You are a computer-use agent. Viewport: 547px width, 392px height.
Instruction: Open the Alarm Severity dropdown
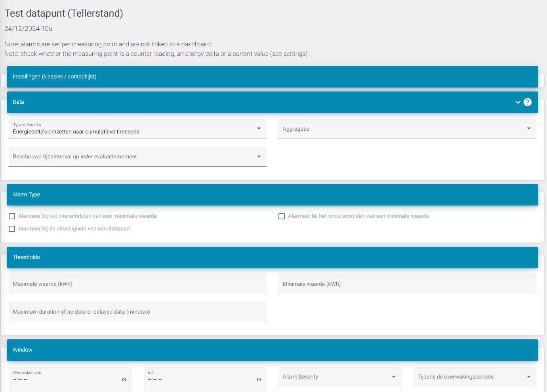(339, 377)
